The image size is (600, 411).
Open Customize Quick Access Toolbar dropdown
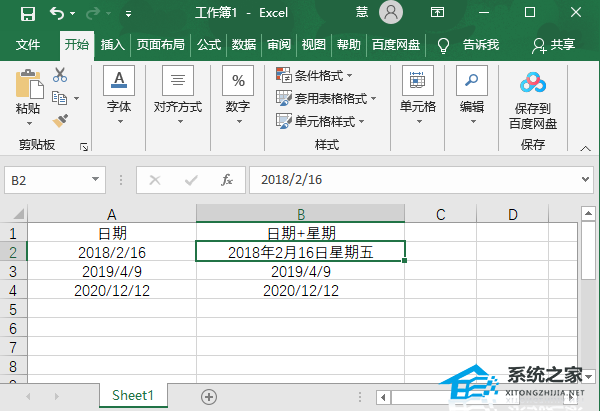[129, 14]
